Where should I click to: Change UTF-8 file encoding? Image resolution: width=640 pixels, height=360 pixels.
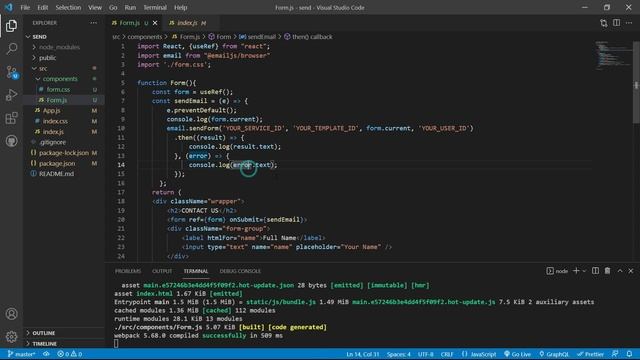426,354
